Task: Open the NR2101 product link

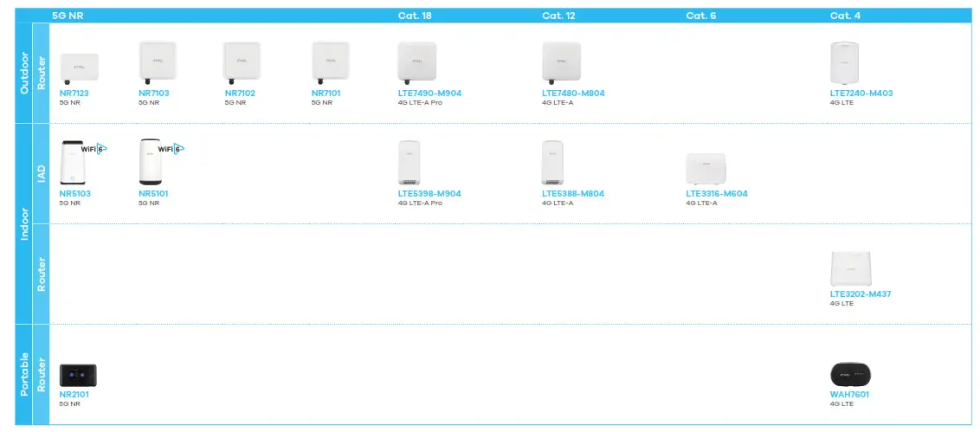Action: pos(74,395)
